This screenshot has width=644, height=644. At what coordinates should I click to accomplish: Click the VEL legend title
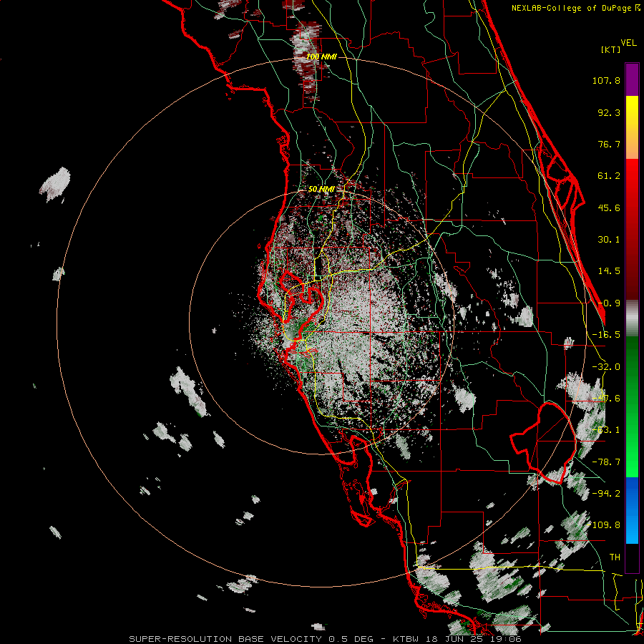[x=628, y=43]
